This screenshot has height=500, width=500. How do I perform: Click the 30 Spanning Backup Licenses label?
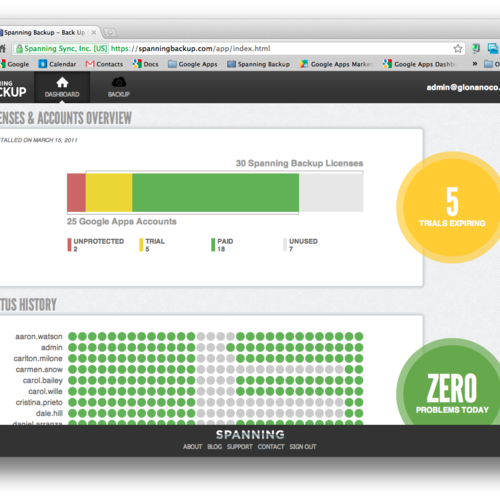pyautogui.click(x=299, y=163)
